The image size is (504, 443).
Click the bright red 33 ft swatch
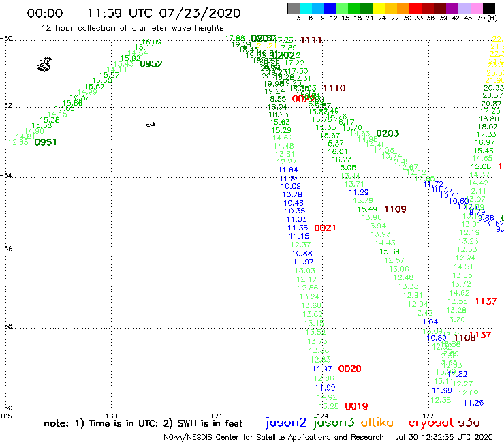pyautogui.click(x=415, y=9)
